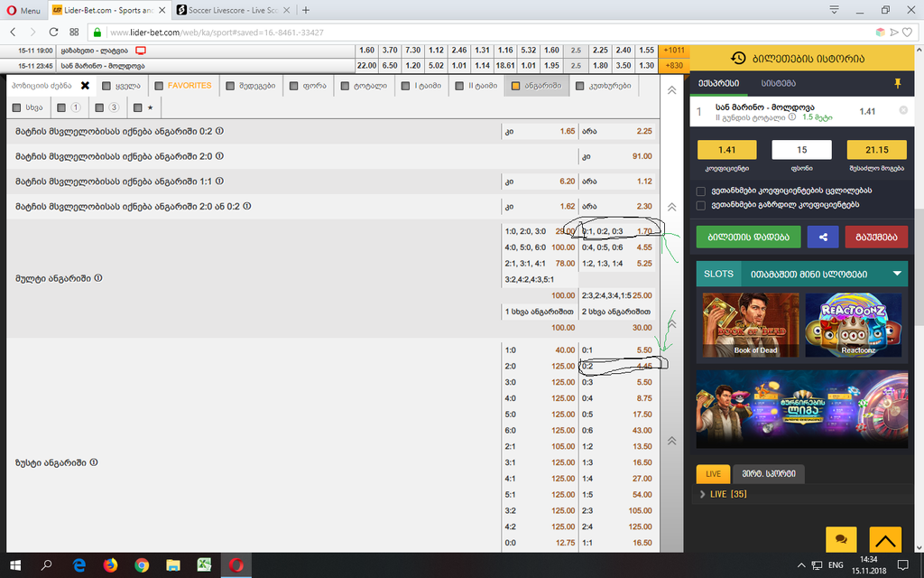Click info icon beside ანგარიში 1:1 market
Viewport: 924px width, 578px height.
click(219, 181)
